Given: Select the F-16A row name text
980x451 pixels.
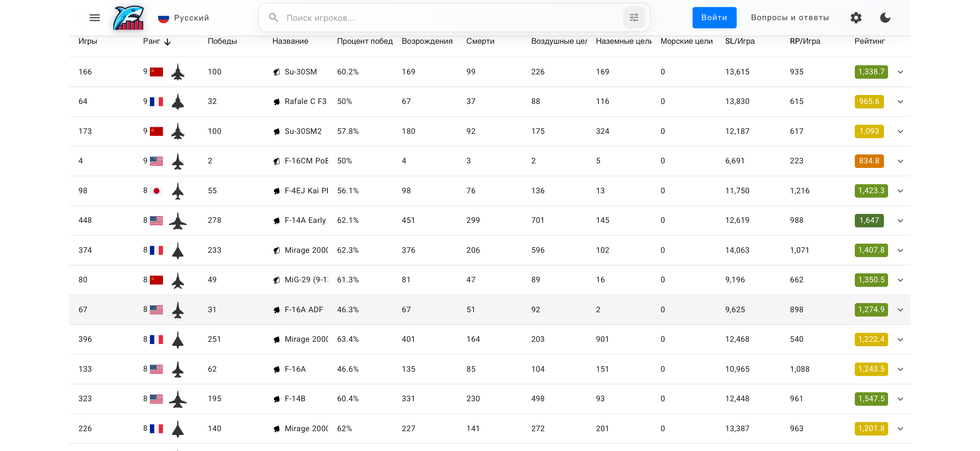Looking at the screenshot, I should pyautogui.click(x=295, y=369).
